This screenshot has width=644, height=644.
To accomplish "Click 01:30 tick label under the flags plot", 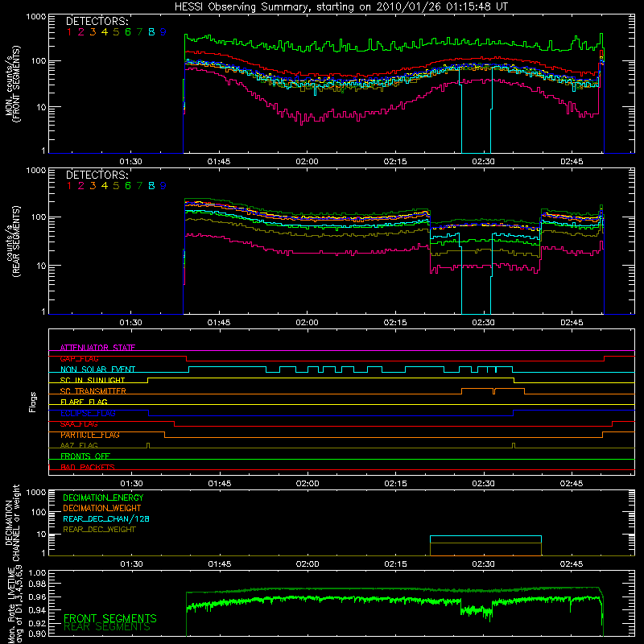I will [x=131, y=484].
